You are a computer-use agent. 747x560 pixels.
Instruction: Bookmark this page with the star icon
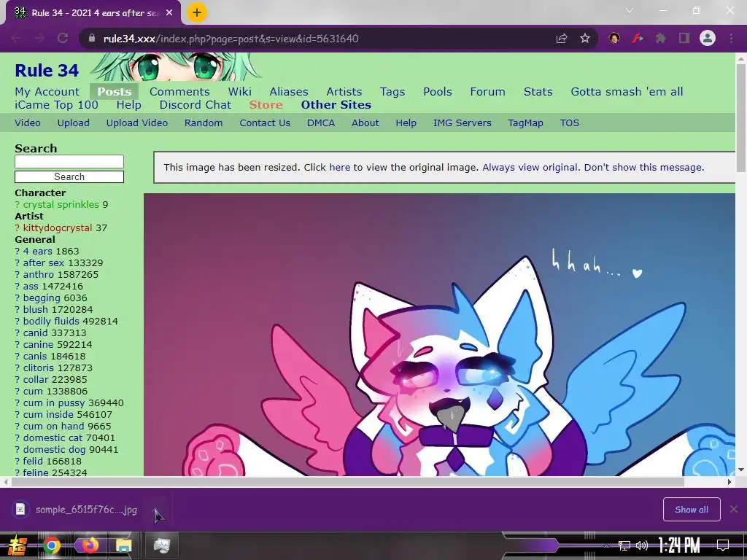point(585,39)
